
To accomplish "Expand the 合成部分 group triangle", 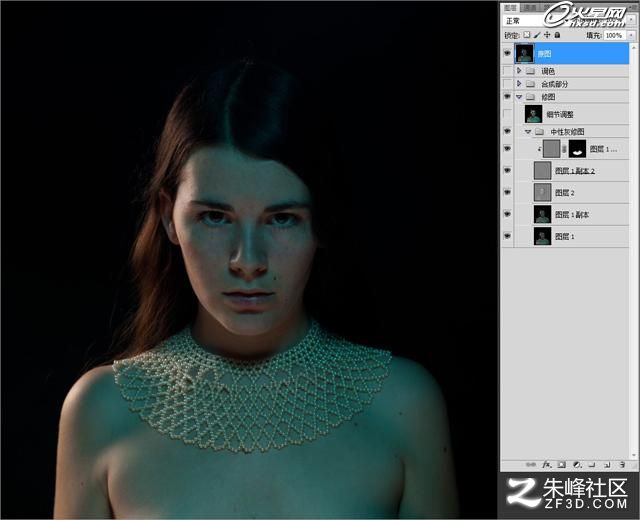I will [x=519, y=84].
